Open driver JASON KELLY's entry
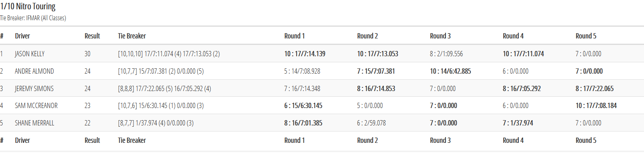The image size is (644, 157). click(x=30, y=54)
